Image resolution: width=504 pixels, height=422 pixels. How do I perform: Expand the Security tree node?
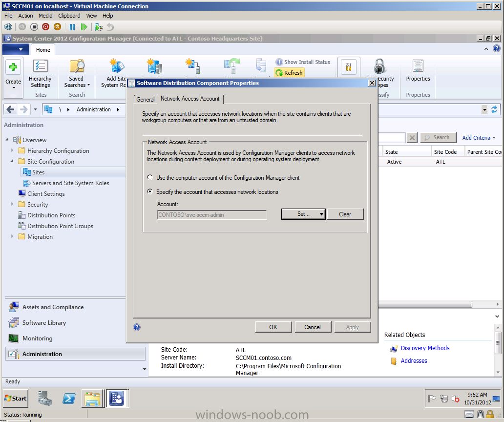tap(12, 204)
